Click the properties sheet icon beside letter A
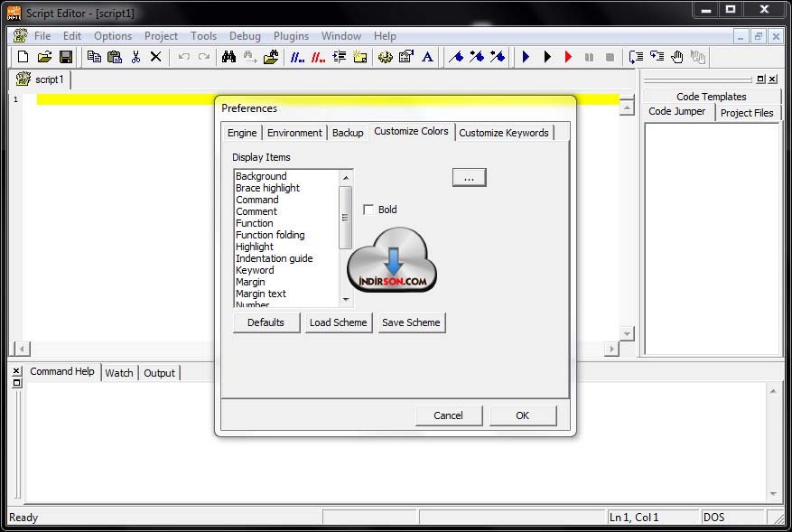Viewport: 792px width, 532px height. [x=406, y=57]
